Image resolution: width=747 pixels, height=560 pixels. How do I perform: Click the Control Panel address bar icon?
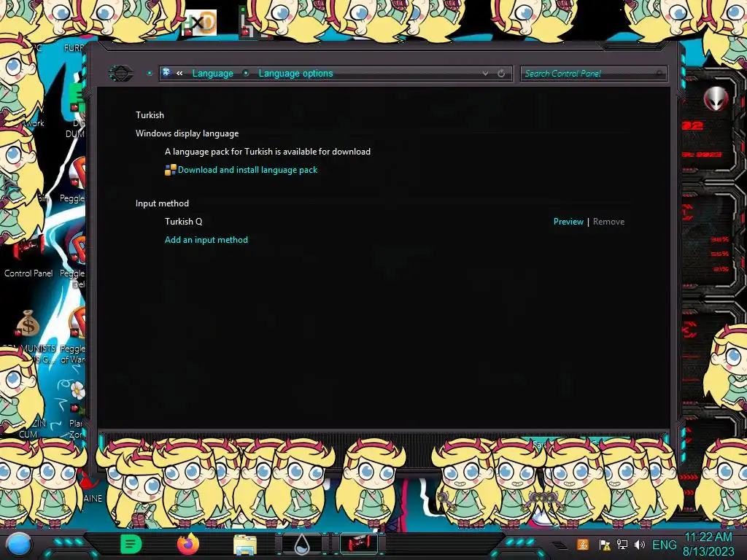(167, 73)
